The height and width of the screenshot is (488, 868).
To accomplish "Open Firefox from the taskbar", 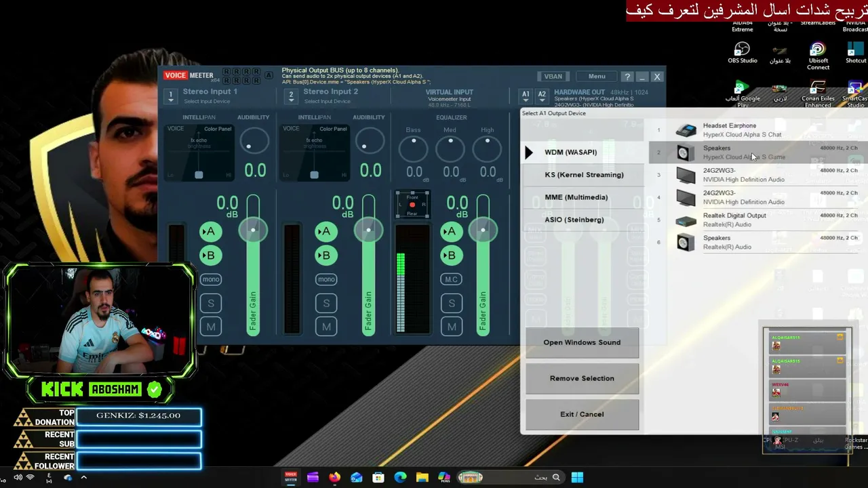I will pos(334,477).
